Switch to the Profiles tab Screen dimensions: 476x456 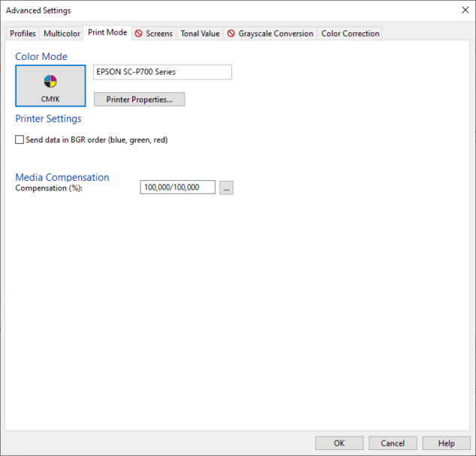23,34
